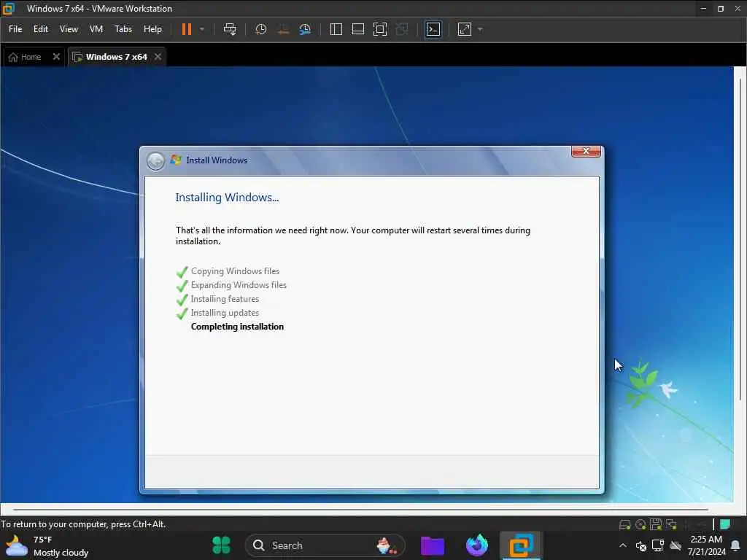Open the VM menu
747x560 pixels.
pos(96,29)
